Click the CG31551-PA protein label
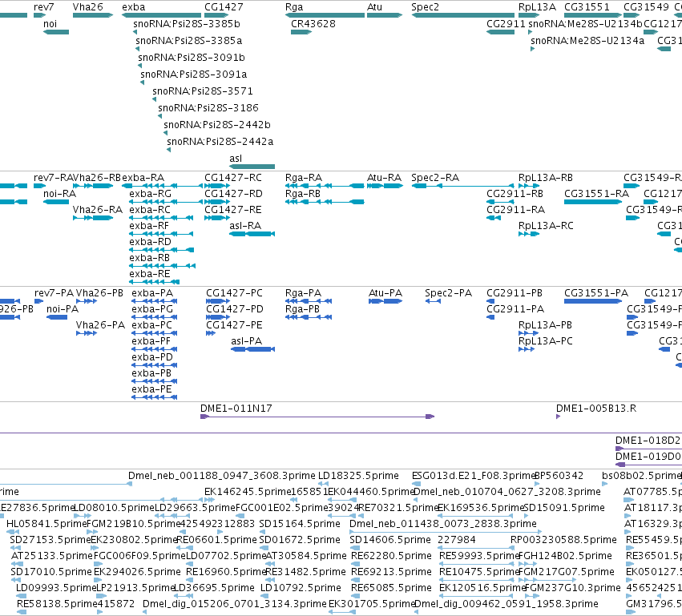Screen dimensions: 682x616 click(596, 293)
